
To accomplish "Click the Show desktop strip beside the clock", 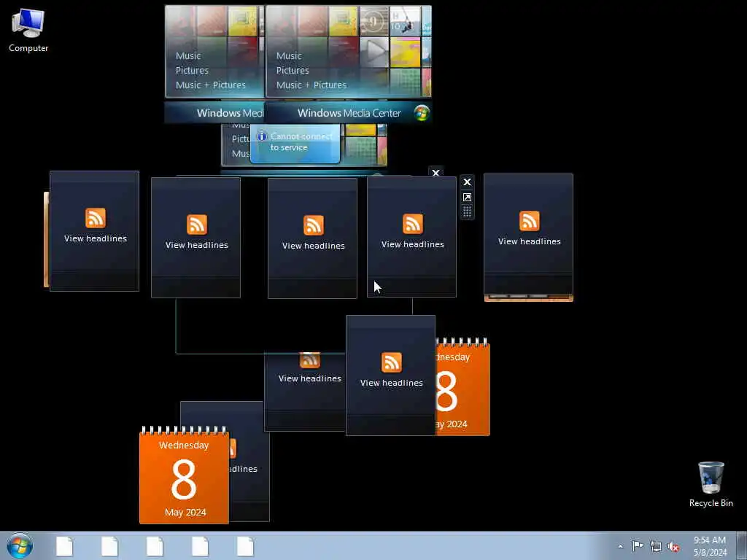I will click(741, 545).
